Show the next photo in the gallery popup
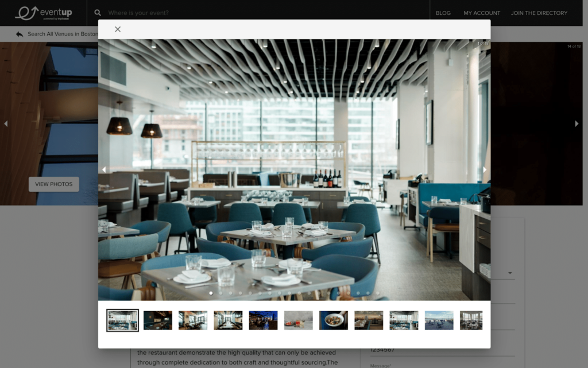 pos(485,170)
